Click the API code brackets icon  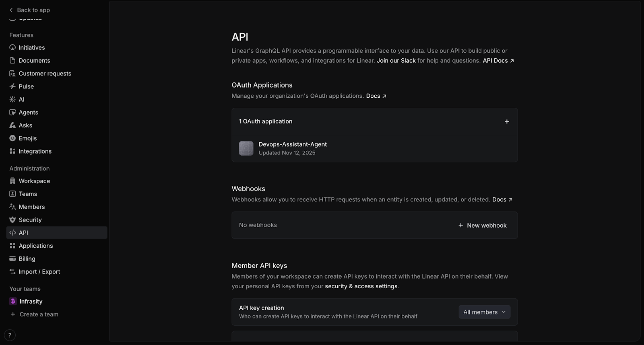pyautogui.click(x=12, y=233)
